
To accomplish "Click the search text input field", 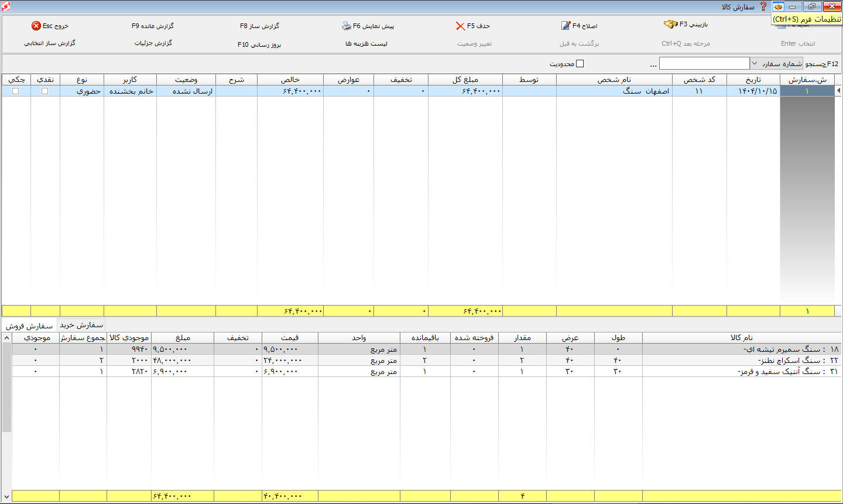I will [x=704, y=63].
